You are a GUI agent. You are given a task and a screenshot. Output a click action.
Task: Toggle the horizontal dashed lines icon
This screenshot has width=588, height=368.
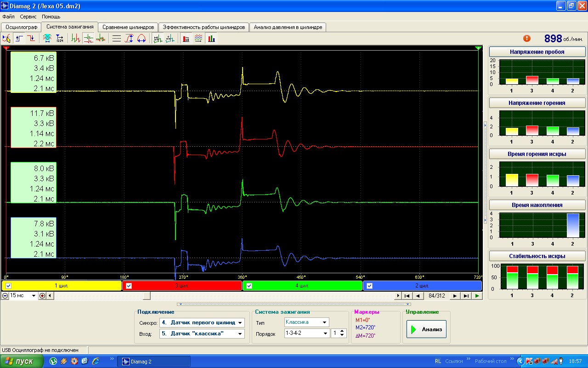[x=117, y=39]
